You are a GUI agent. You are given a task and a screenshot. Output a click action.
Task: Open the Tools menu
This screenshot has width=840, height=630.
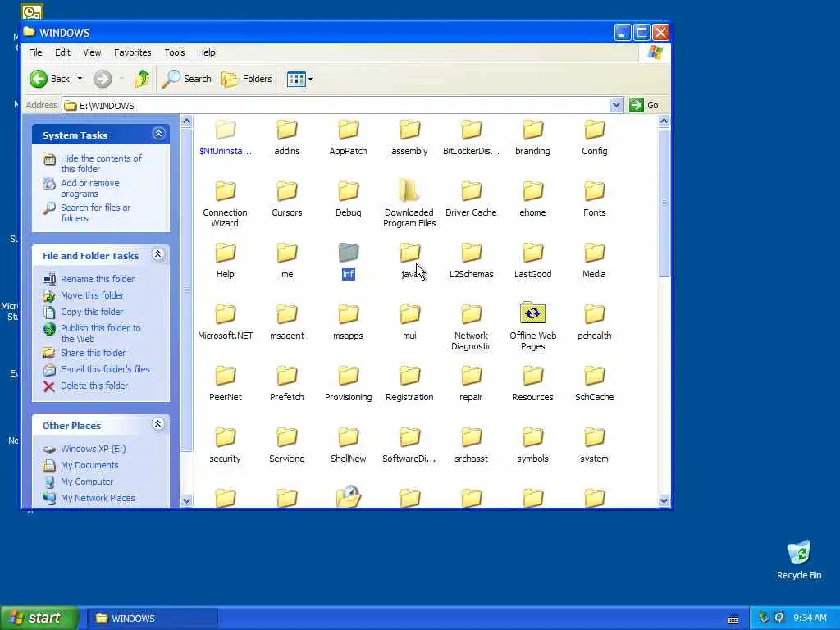pos(175,52)
